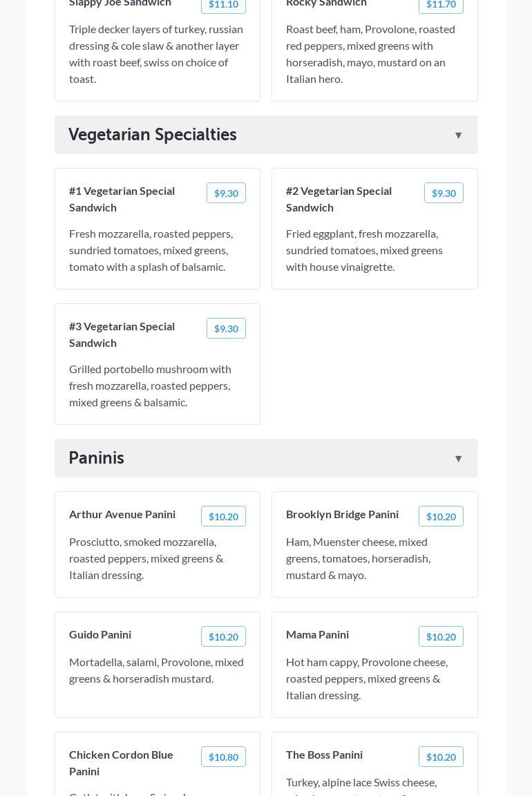Click $9.30 price on #2 Vegetarian Special
The width and height of the screenshot is (532, 796).
tap(444, 193)
